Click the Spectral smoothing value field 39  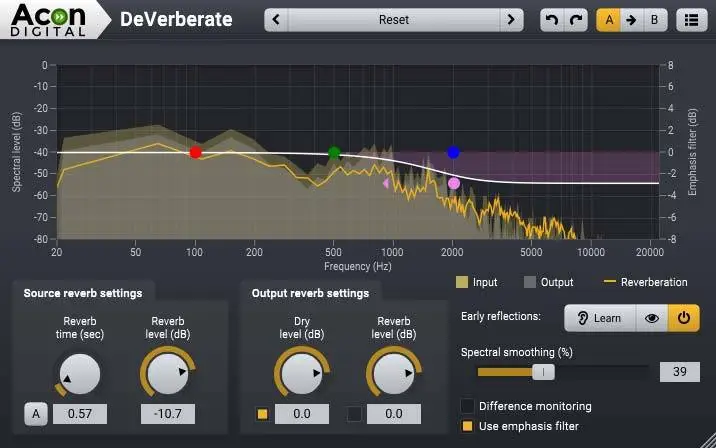coord(679,372)
